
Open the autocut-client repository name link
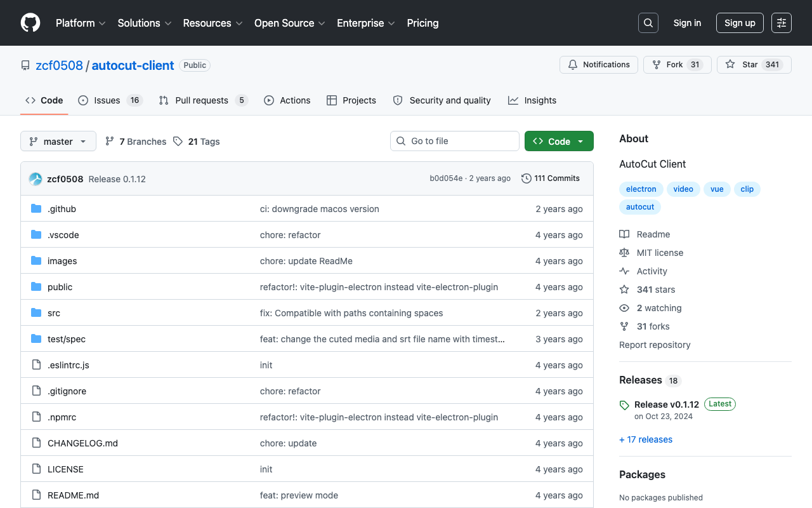[133, 65]
